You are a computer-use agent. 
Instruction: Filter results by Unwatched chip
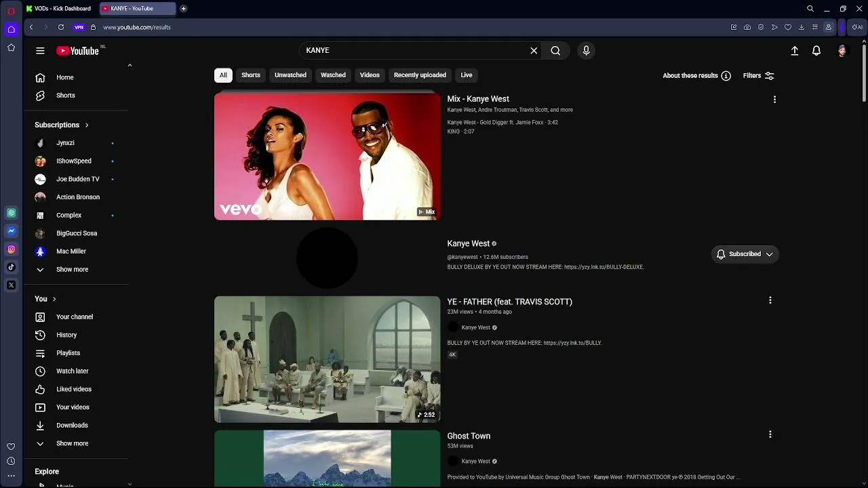click(x=290, y=75)
